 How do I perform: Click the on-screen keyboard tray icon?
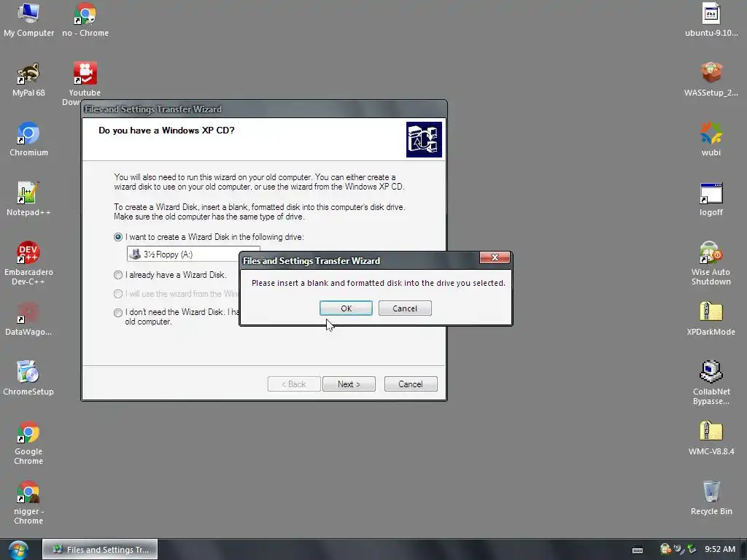(638, 550)
